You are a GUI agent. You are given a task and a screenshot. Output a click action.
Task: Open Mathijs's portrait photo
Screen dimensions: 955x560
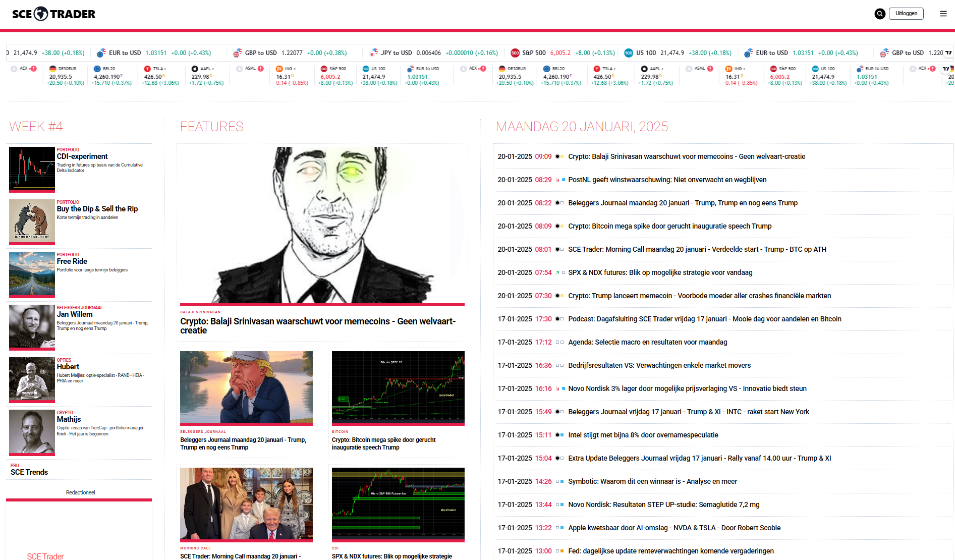pyautogui.click(x=32, y=432)
